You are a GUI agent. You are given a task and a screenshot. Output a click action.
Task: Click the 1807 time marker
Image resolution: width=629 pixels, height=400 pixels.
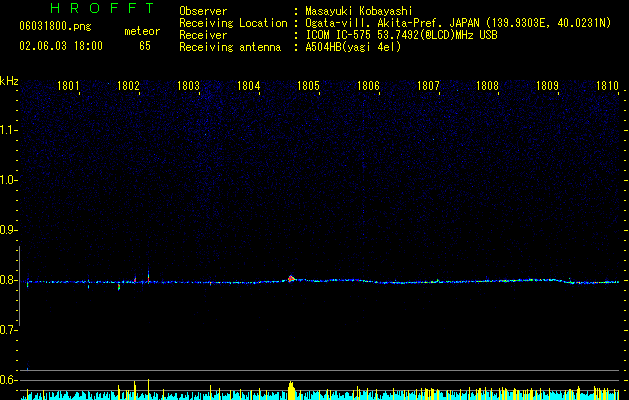(428, 86)
